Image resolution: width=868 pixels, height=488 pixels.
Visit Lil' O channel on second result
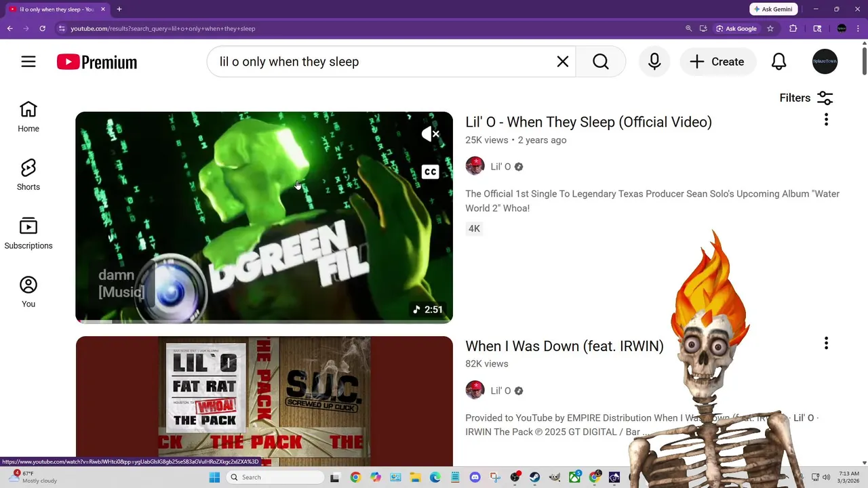(500, 390)
